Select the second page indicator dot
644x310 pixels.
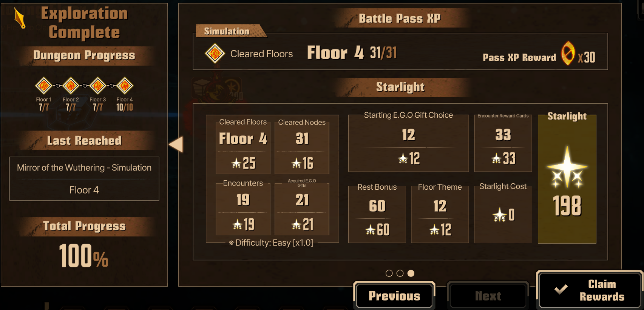tap(400, 273)
